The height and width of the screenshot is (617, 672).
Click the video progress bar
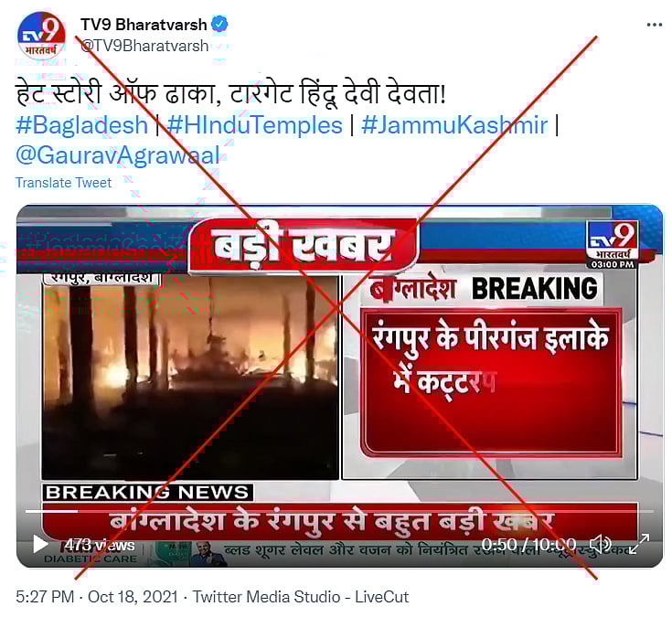(339, 511)
